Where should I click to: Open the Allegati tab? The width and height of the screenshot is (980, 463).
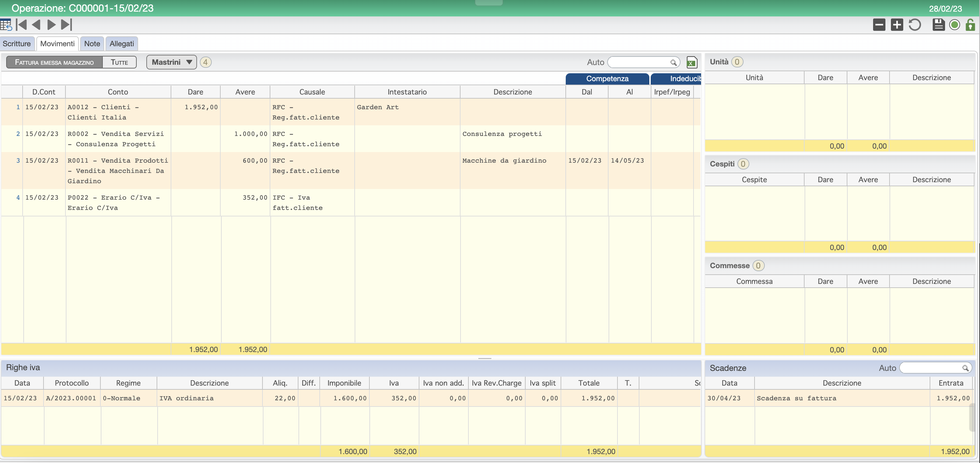coord(122,44)
